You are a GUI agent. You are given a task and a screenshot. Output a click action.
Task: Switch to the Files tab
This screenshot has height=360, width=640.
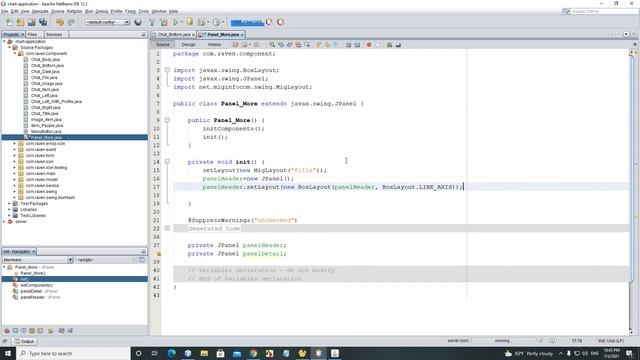click(x=33, y=35)
